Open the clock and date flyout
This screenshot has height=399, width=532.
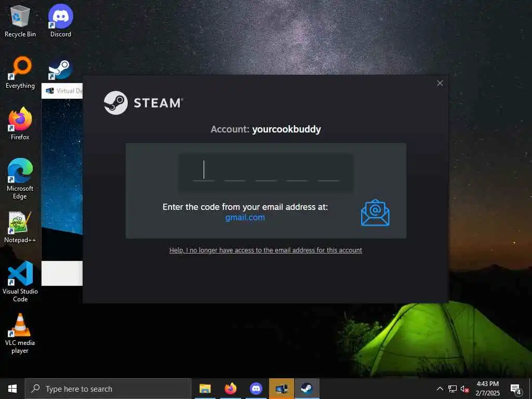pos(487,389)
